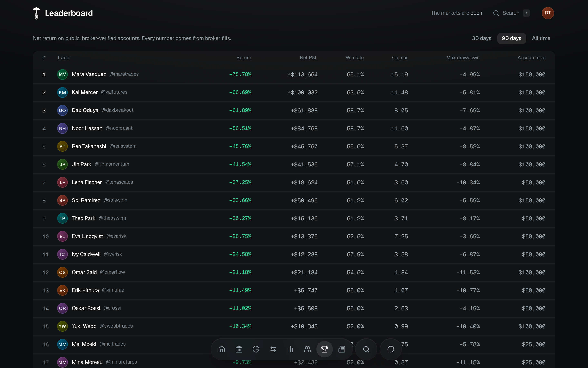Sort by the Max drawdown column header

coord(463,58)
